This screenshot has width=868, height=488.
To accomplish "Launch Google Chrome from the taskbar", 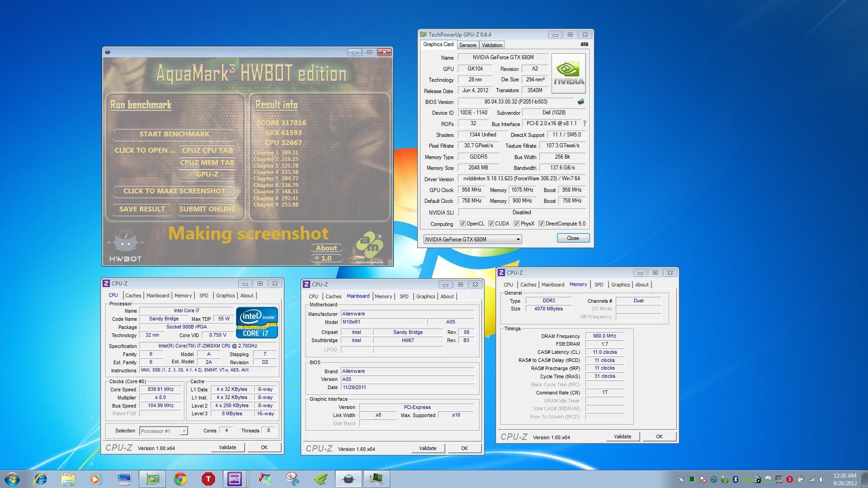I will tap(180, 479).
